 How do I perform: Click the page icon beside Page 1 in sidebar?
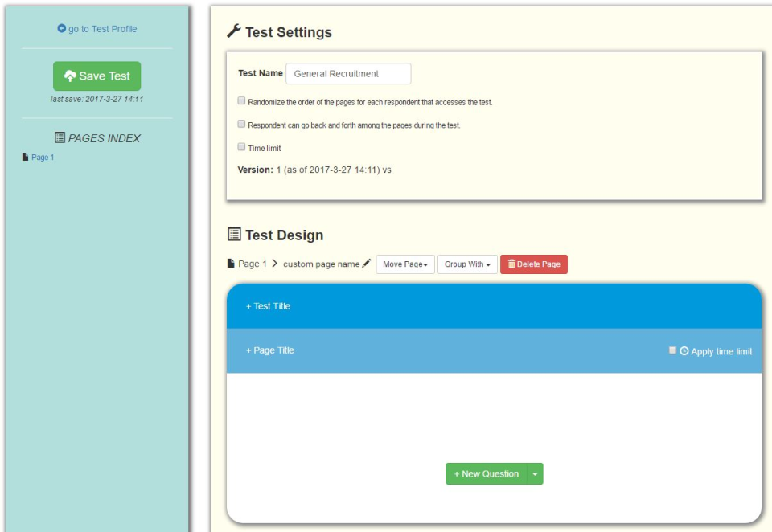click(24, 158)
